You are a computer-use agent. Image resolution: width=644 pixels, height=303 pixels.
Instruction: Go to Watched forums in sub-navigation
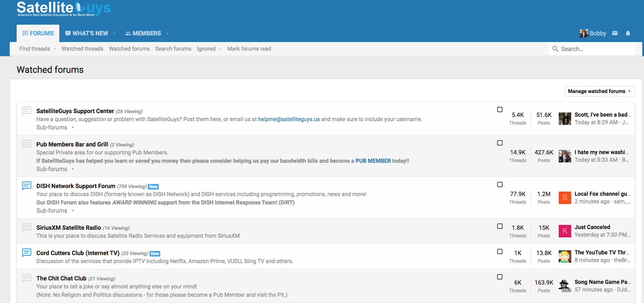[x=129, y=49]
